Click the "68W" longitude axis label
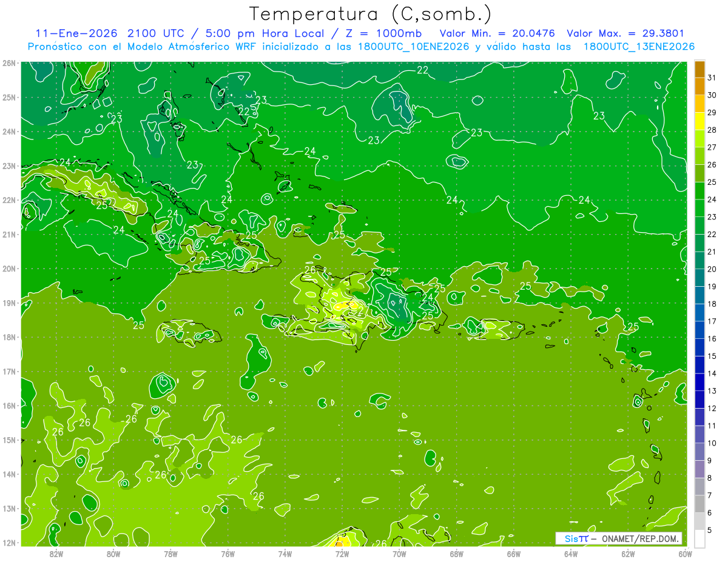The image size is (728, 562). (x=456, y=553)
